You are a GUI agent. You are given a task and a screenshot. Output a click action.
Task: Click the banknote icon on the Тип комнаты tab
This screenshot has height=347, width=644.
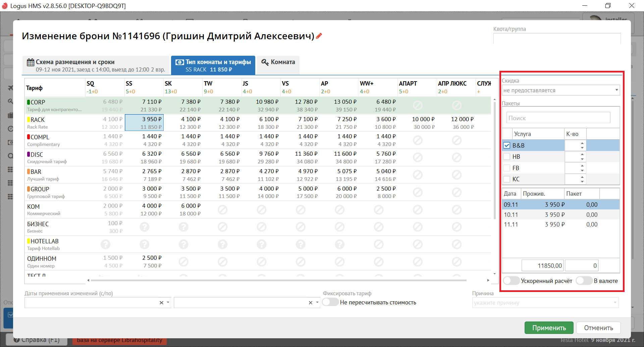(180, 62)
